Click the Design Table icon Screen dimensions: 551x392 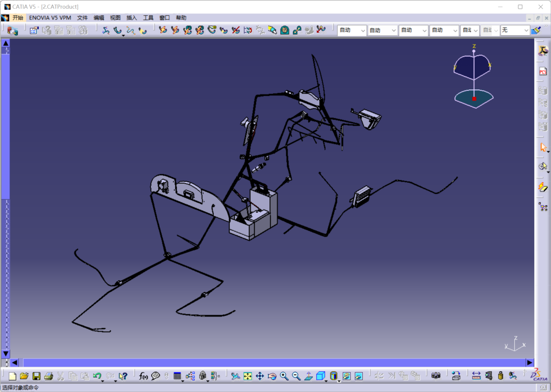point(178,376)
